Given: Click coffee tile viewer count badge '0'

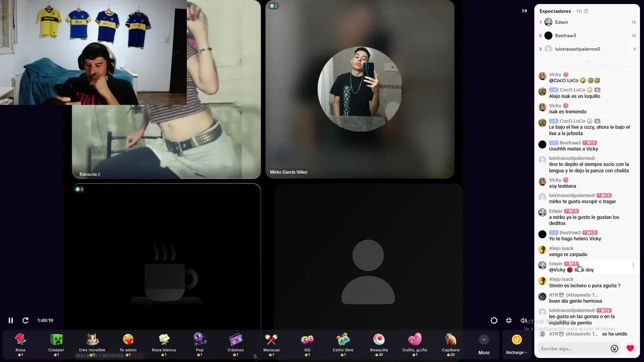Looking at the screenshot, I should click(x=79, y=190).
